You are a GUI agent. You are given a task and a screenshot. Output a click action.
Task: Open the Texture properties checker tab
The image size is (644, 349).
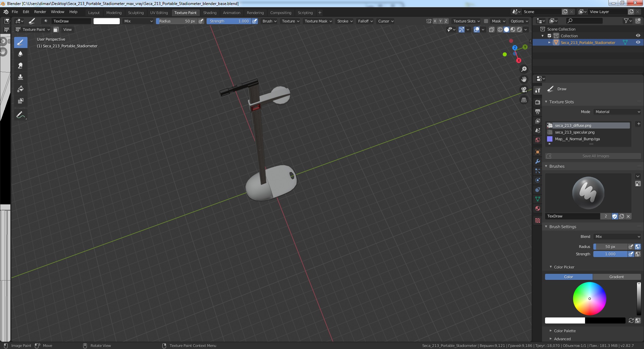tap(538, 220)
